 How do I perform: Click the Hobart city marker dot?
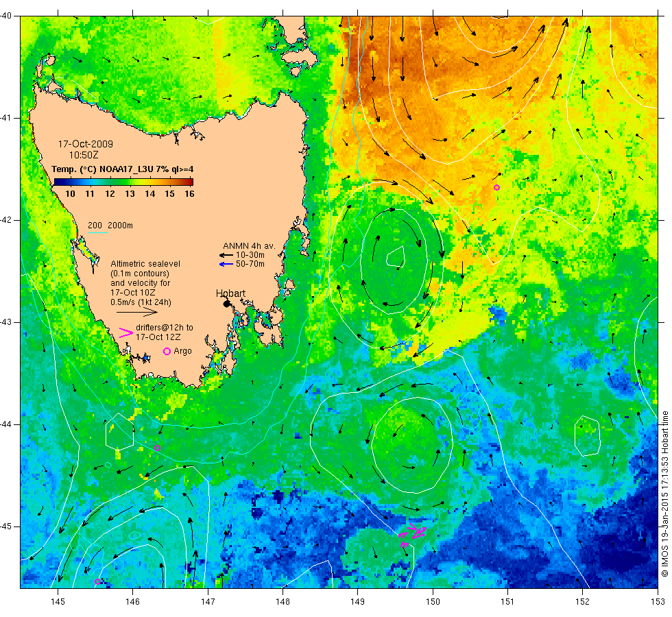(227, 304)
